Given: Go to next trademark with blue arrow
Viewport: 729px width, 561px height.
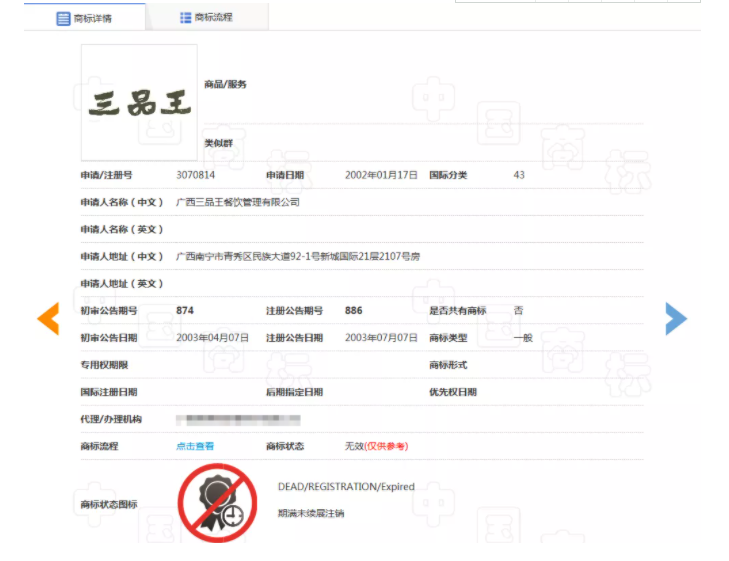Looking at the screenshot, I should tap(676, 318).
